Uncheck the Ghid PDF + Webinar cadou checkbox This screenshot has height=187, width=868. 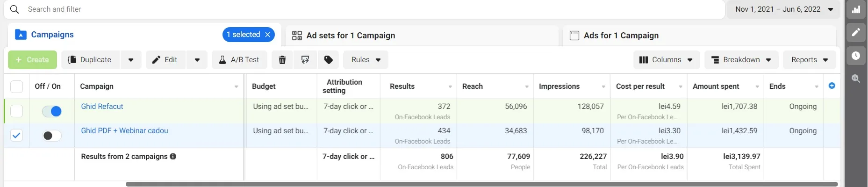16,136
